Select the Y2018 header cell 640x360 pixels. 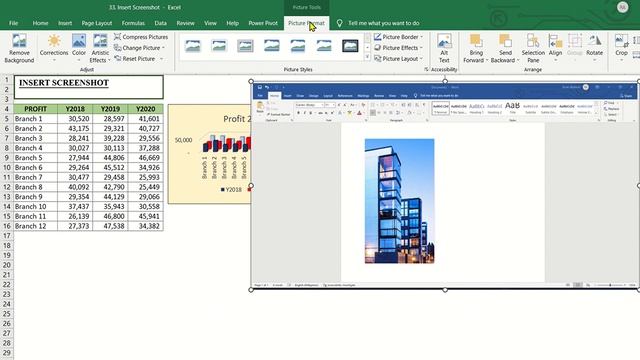tap(75, 109)
